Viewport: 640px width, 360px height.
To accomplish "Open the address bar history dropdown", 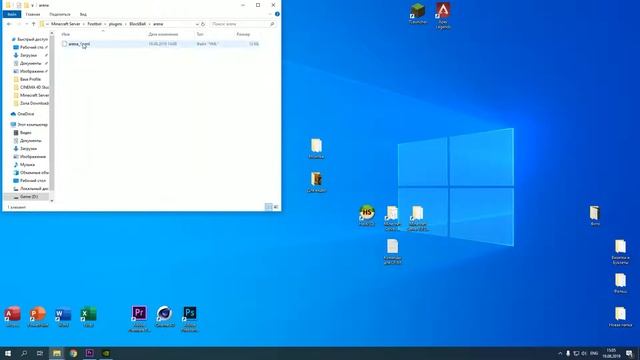I will tap(197, 24).
